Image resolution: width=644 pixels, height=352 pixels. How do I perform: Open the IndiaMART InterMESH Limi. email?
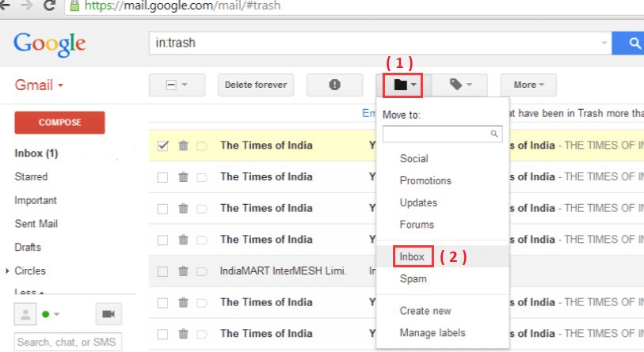click(284, 271)
